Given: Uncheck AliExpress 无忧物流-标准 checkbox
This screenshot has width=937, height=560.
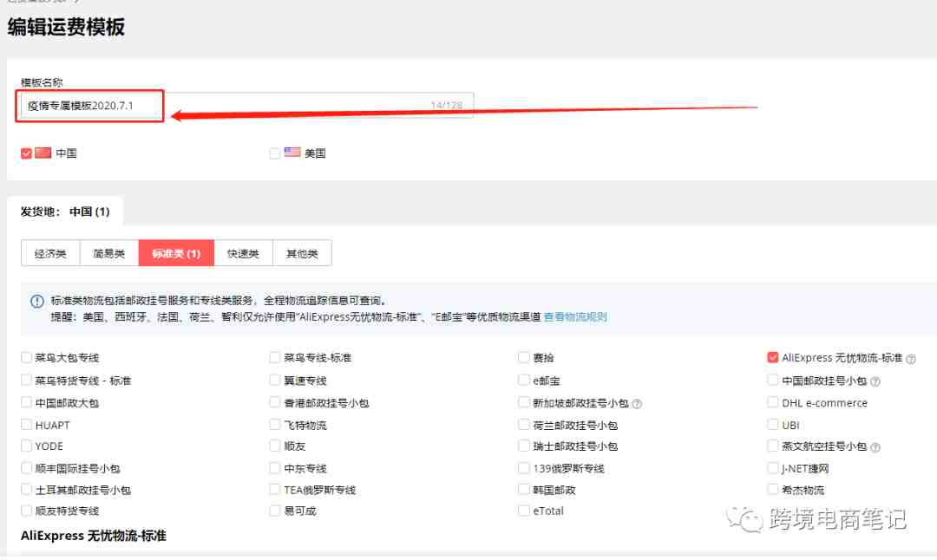Looking at the screenshot, I should (773, 358).
